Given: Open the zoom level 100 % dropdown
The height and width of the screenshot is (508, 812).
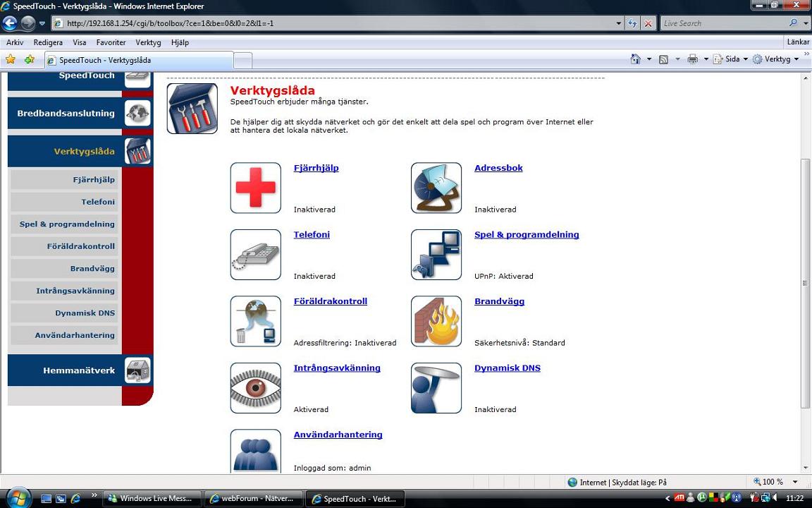Looking at the screenshot, I should 795,482.
